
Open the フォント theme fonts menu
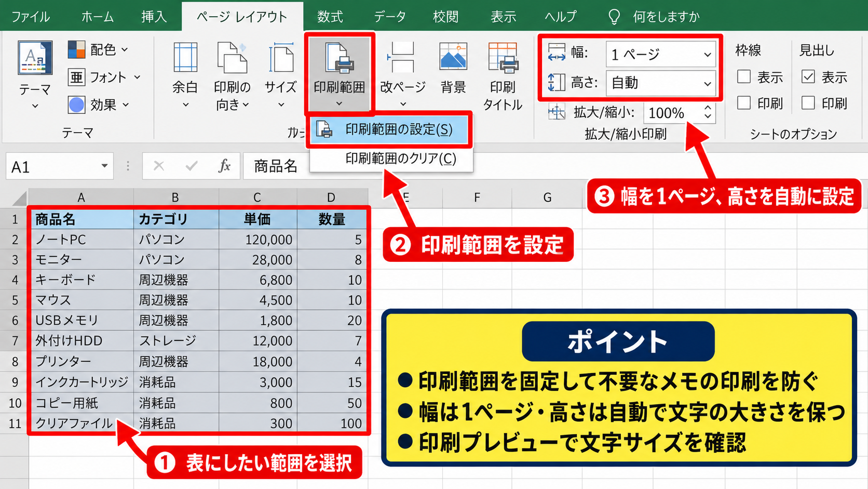(104, 77)
